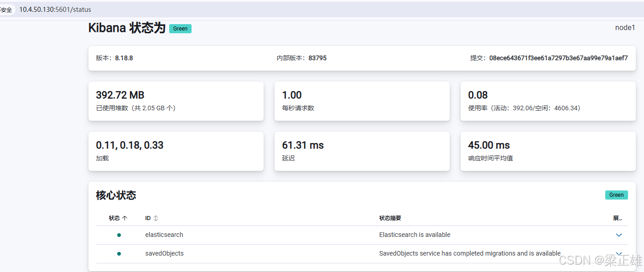Click the Kibana 状态为 heading
The image size is (644, 272).
(127, 28)
